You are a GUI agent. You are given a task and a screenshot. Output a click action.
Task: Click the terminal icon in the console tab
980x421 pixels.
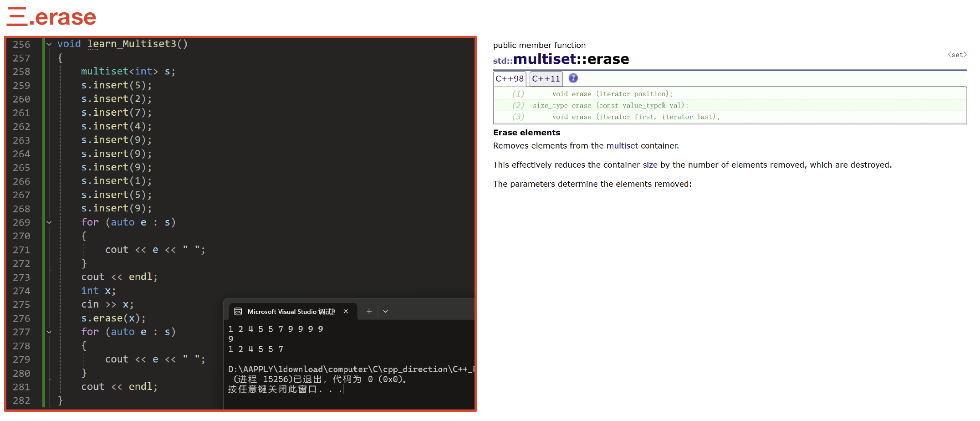click(x=238, y=312)
